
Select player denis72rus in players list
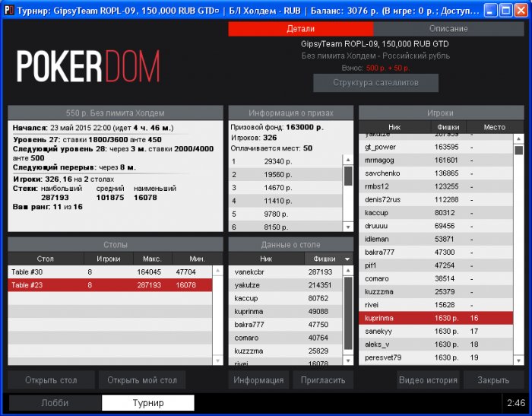point(436,200)
